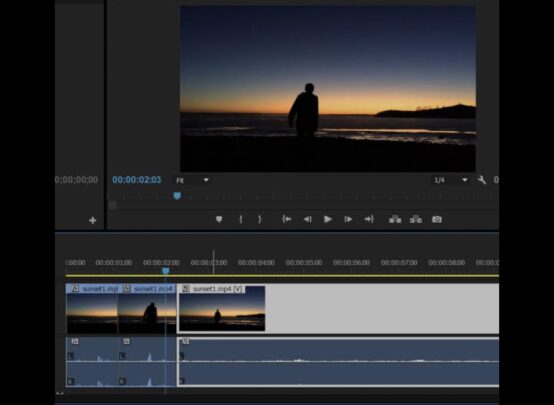Viewport: 554px width, 405px height.
Task: Click the sunset1.mp4 [V] clip name label
Action: point(218,289)
